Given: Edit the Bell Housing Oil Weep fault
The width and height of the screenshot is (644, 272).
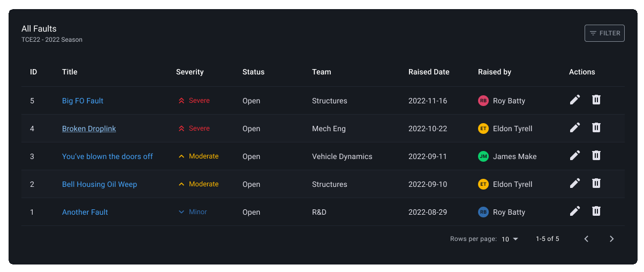Looking at the screenshot, I should 575,184.
